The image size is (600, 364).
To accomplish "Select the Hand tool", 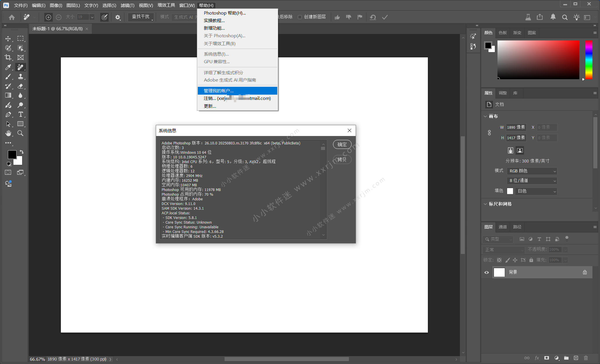I will point(8,133).
